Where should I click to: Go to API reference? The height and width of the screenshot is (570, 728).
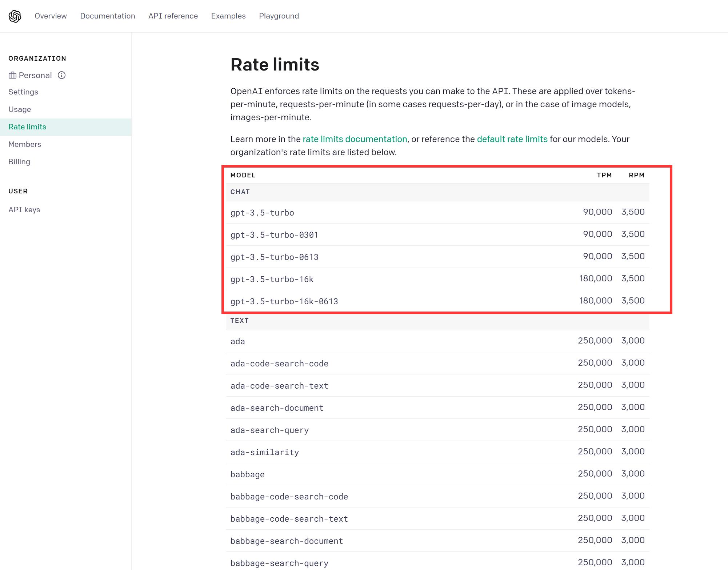tap(173, 16)
